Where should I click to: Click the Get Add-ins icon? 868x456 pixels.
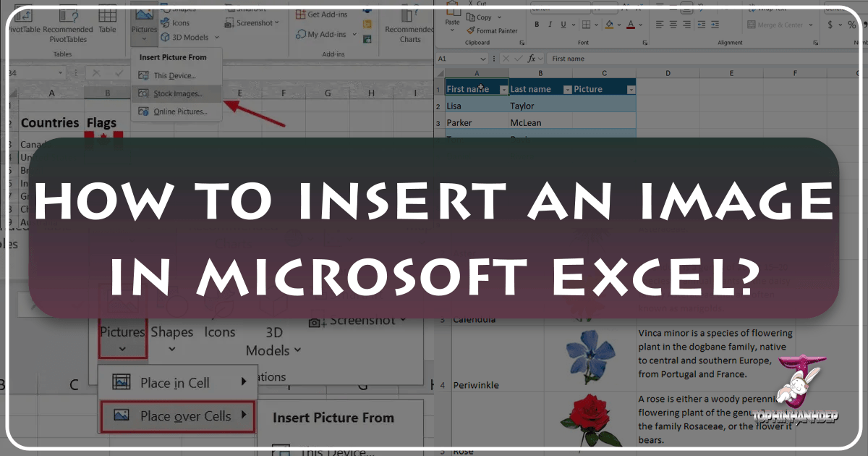coord(300,14)
